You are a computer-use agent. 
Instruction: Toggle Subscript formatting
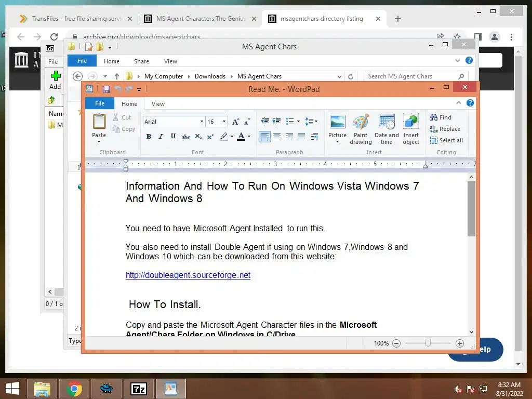[x=198, y=137]
